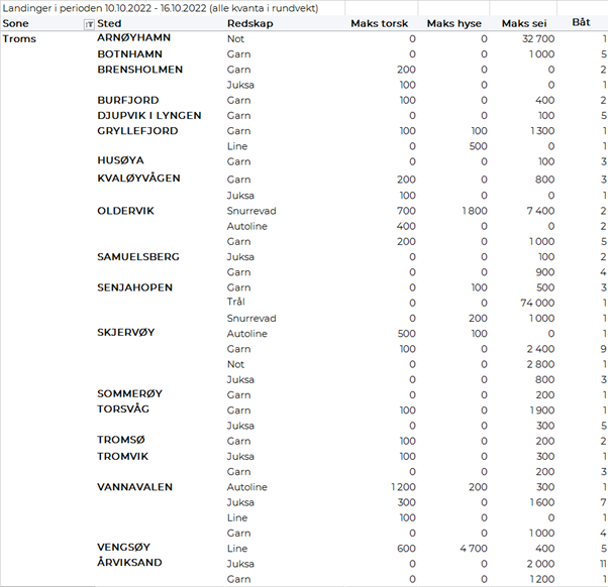The image size is (608, 587).
Task: Select the Trål gear cell under SENJAHOPEN
Action: pos(237,302)
